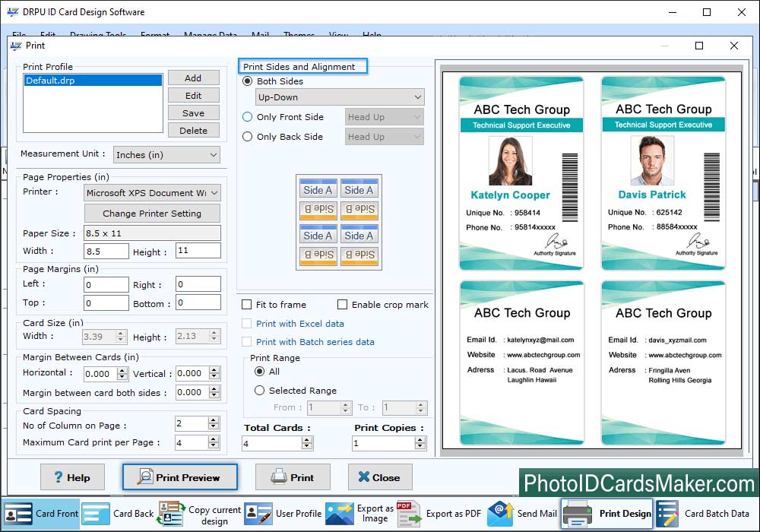Open the Printer selection dropdown
760x532 pixels.
(x=152, y=192)
